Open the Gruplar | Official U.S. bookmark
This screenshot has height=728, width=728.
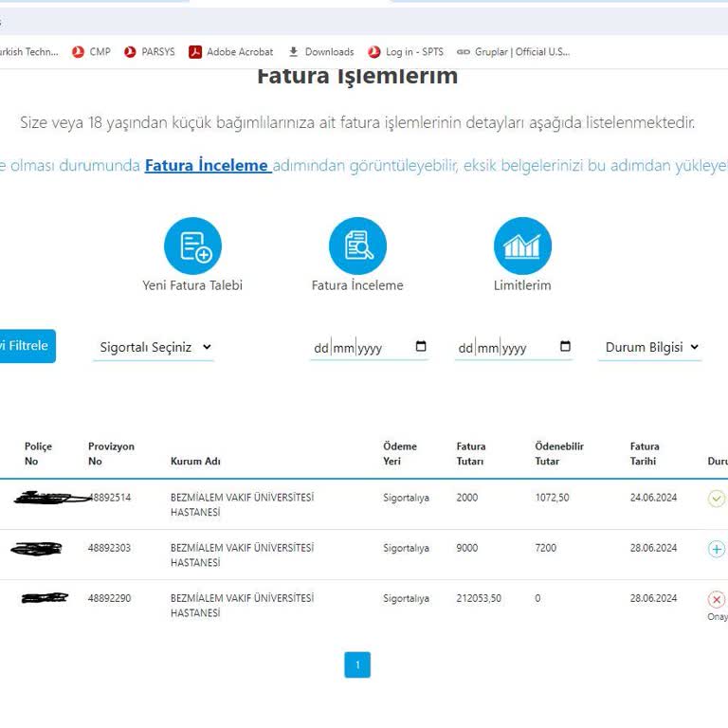coord(513,52)
